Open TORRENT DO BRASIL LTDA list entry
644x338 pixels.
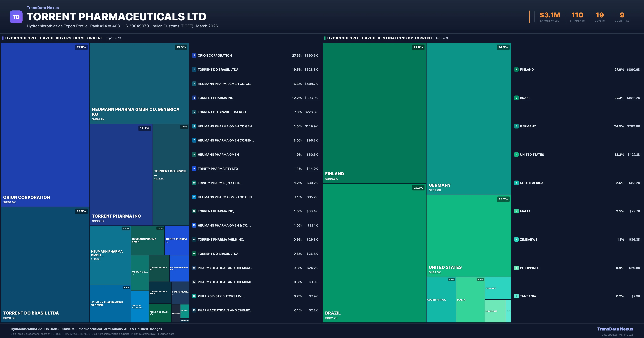coord(218,69)
